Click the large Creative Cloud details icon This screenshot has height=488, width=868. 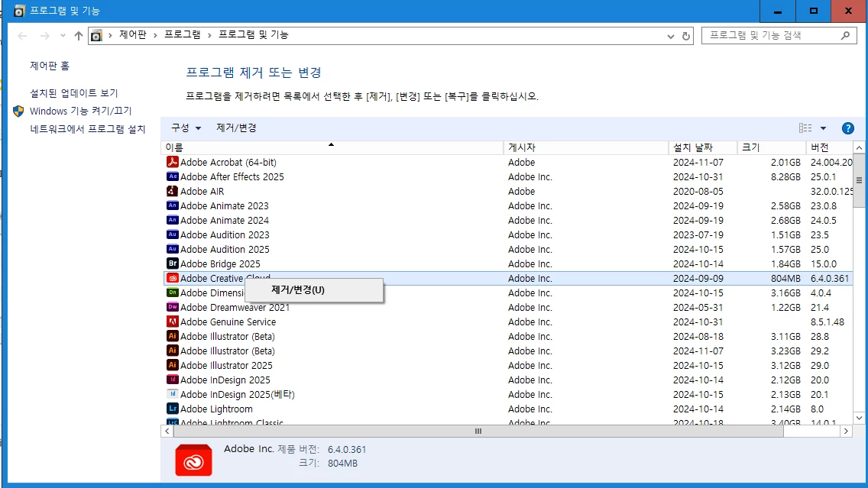(193, 460)
